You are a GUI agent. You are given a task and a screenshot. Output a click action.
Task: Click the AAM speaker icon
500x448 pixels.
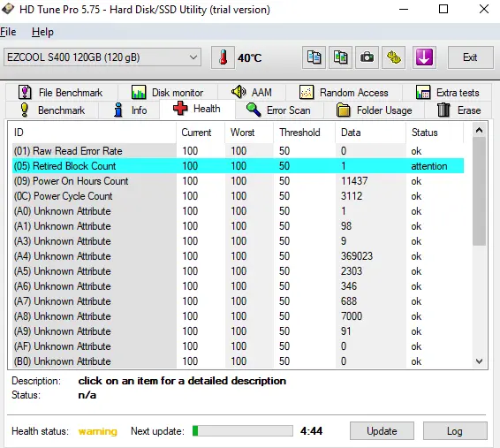239,92
